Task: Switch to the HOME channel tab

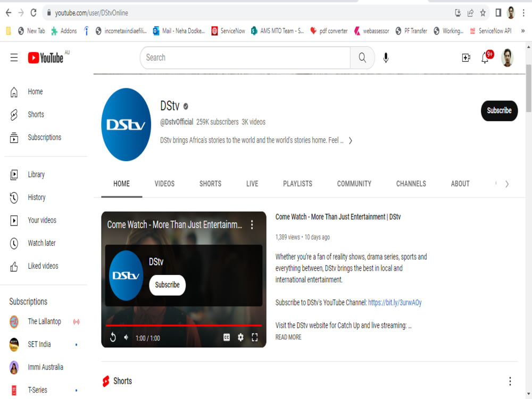Action: pyautogui.click(x=121, y=184)
